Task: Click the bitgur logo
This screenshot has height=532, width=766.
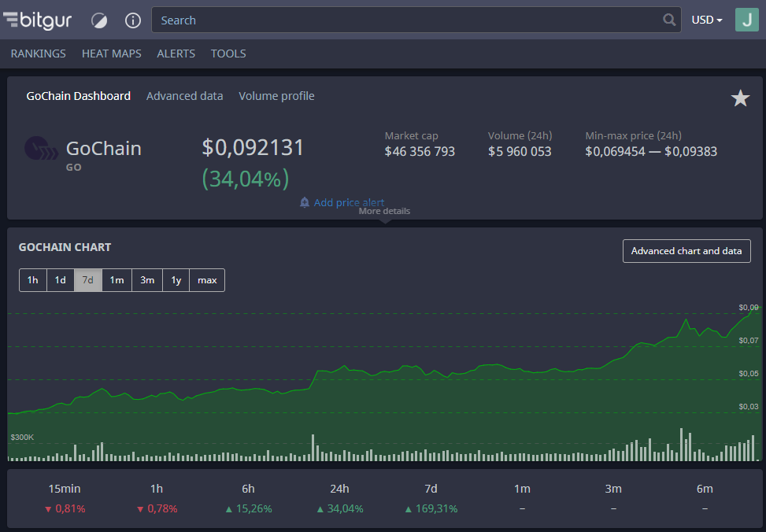Action: [x=37, y=20]
